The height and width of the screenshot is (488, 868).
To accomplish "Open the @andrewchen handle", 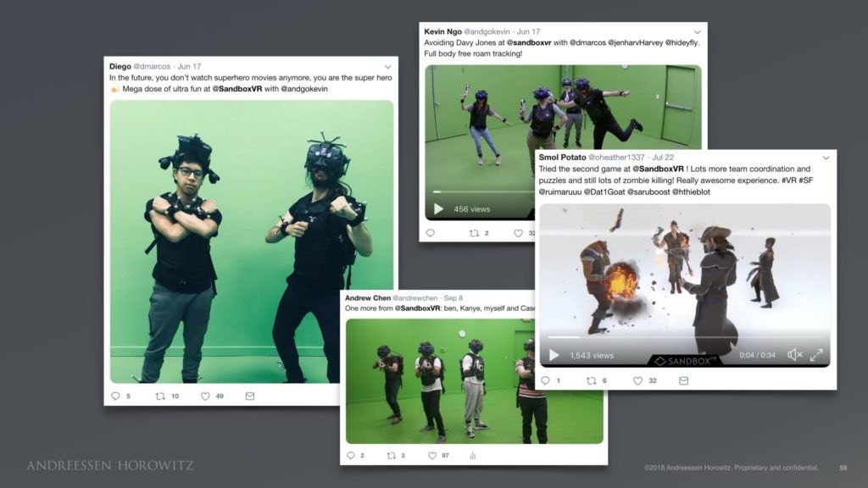I will tap(415, 297).
